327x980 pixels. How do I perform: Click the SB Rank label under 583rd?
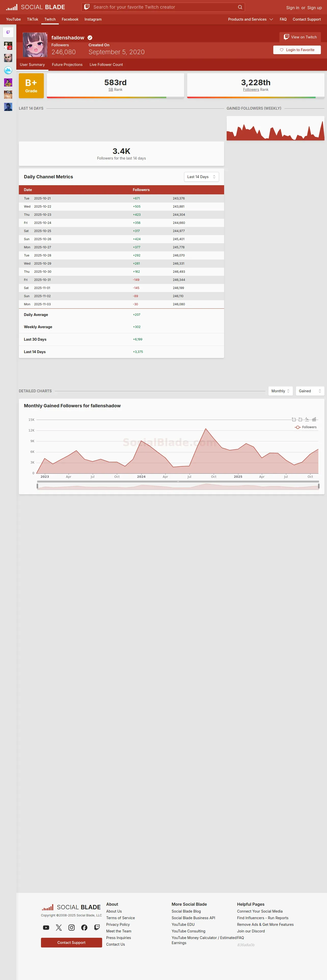click(x=115, y=90)
